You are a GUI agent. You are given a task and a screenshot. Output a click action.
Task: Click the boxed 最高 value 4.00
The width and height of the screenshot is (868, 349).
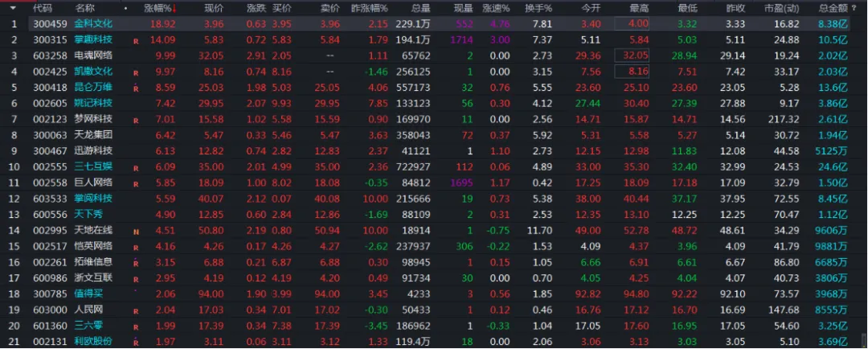(x=632, y=24)
